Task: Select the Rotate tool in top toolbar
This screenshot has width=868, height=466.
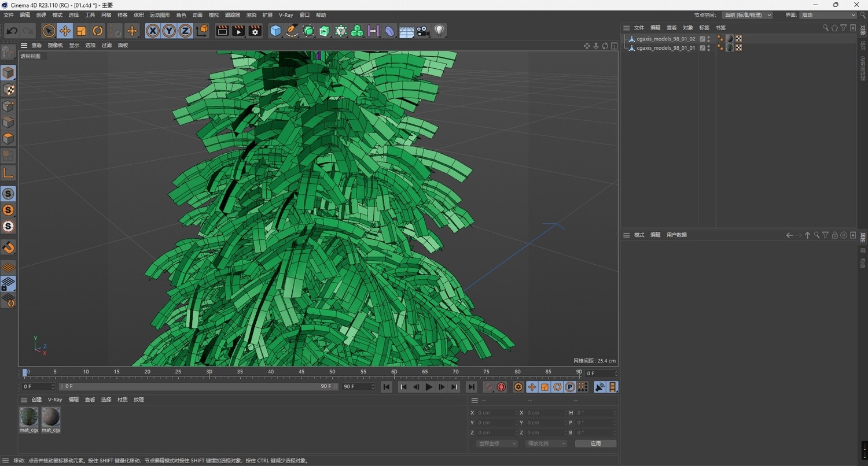Action: (x=98, y=31)
